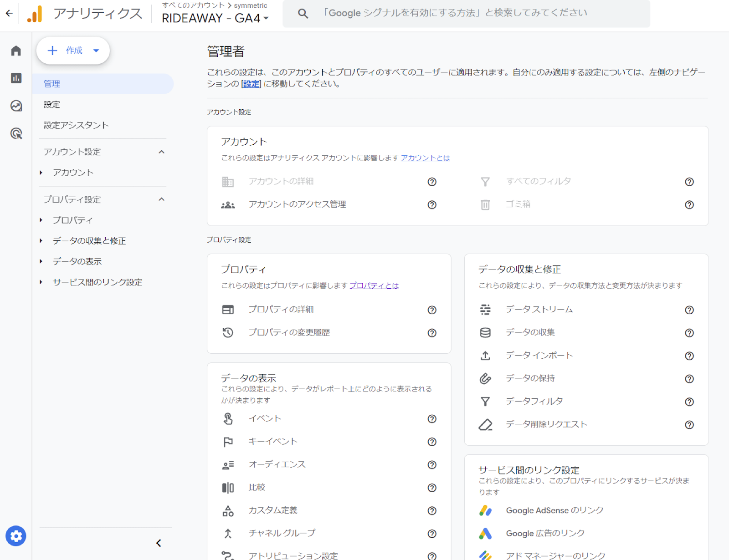
Task: Open Home from the left rail
Action: 16,51
